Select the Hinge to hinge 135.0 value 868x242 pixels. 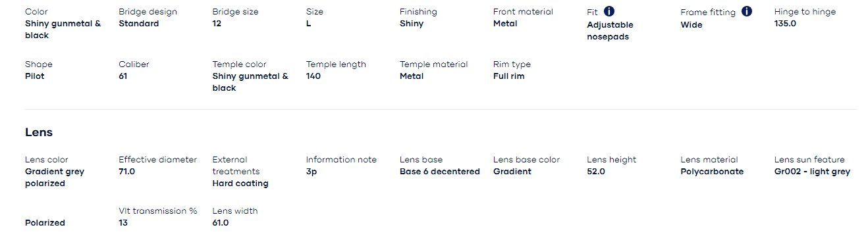point(785,24)
